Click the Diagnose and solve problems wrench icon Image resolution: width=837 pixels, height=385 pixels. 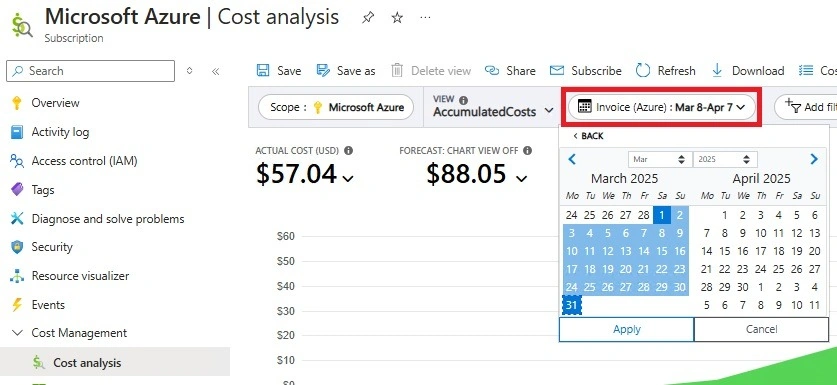coord(17,218)
